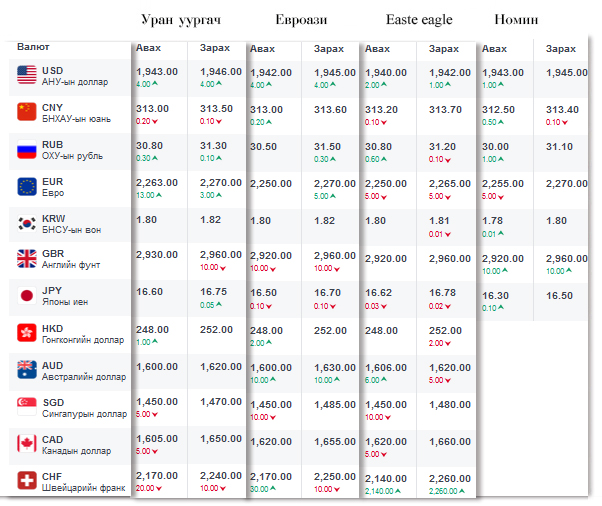Click the CAD Canada flag icon
Viewport: 602px width, 506px height.
tap(27, 443)
